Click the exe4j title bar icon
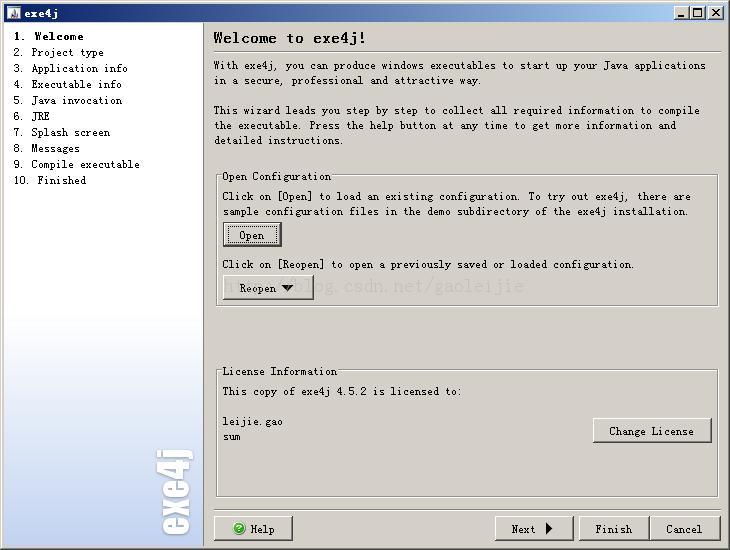The width and height of the screenshot is (730, 550). (14, 13)
